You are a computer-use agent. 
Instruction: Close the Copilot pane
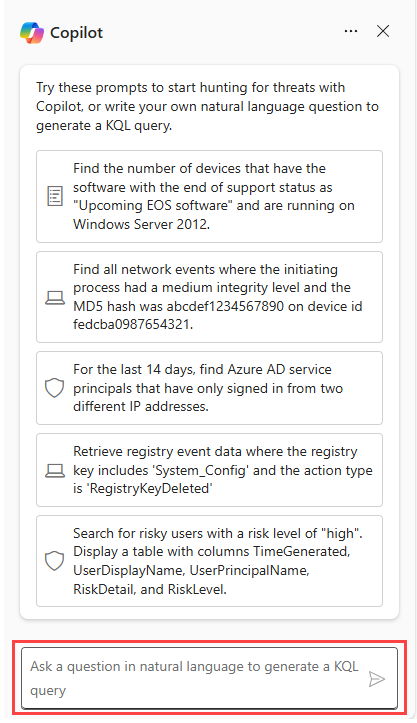(383, 31)
